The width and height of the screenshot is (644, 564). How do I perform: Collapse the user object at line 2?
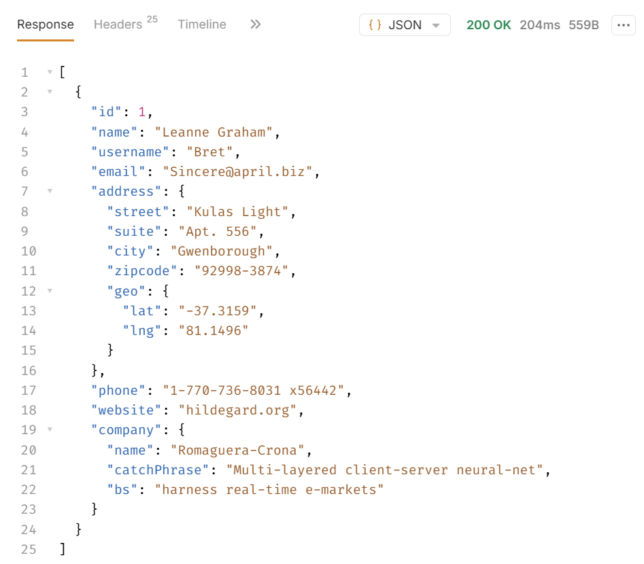point(50,92)
